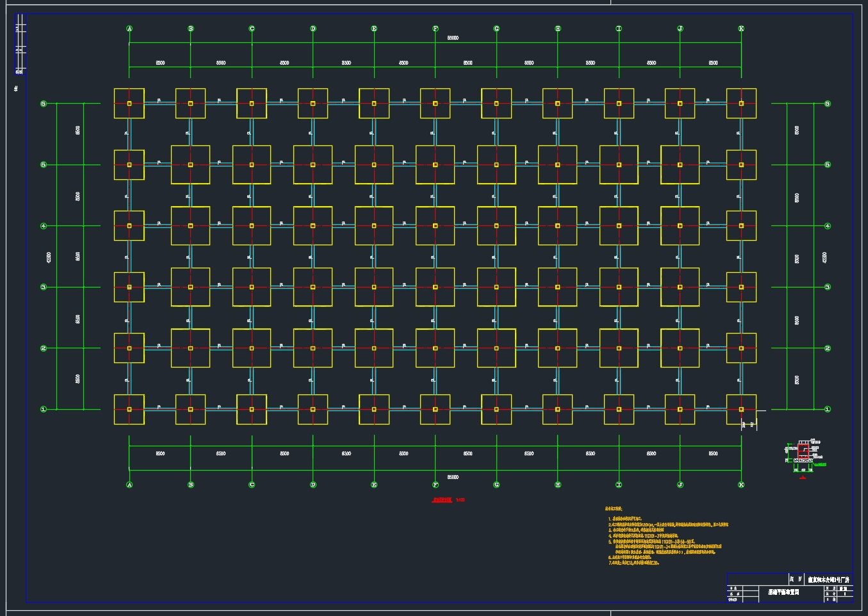
Task: Select the drawing name in title block
Action: point(783,593)
